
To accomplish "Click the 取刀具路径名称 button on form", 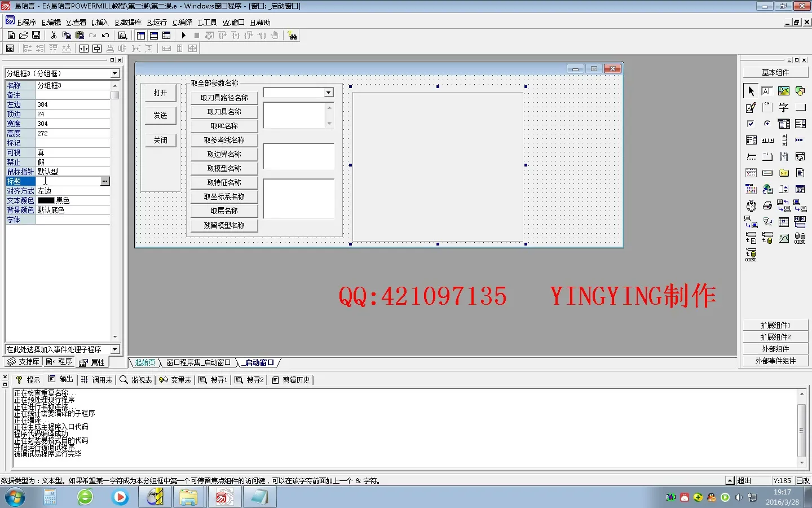I will [x=224, y=98].
